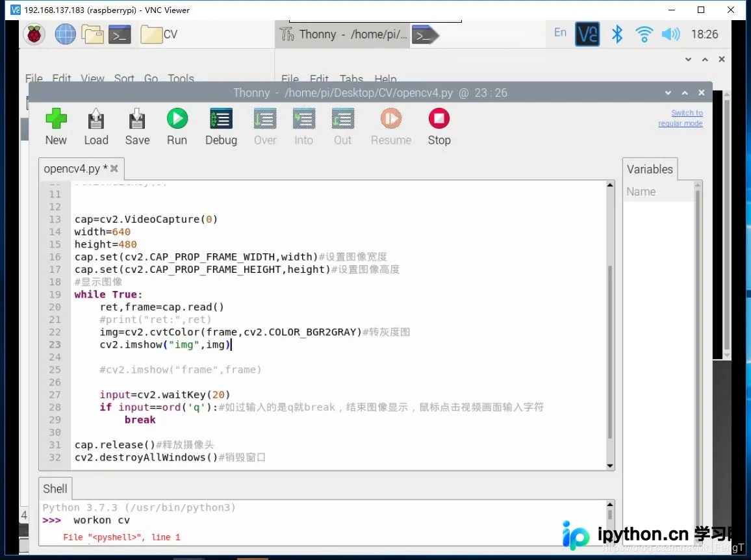Image resolution: width=751 pixels, height=560 pixels.
Task: Click the En input language indicator
Action: pos(560,32)
